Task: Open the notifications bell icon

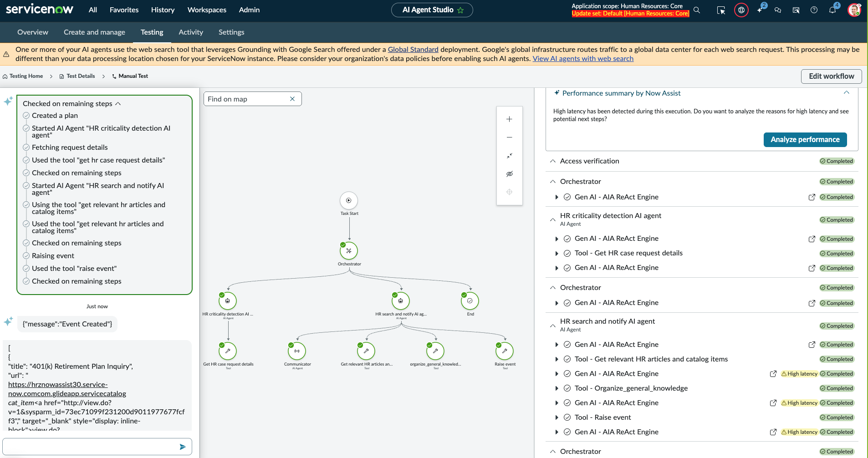Action: 832,10
